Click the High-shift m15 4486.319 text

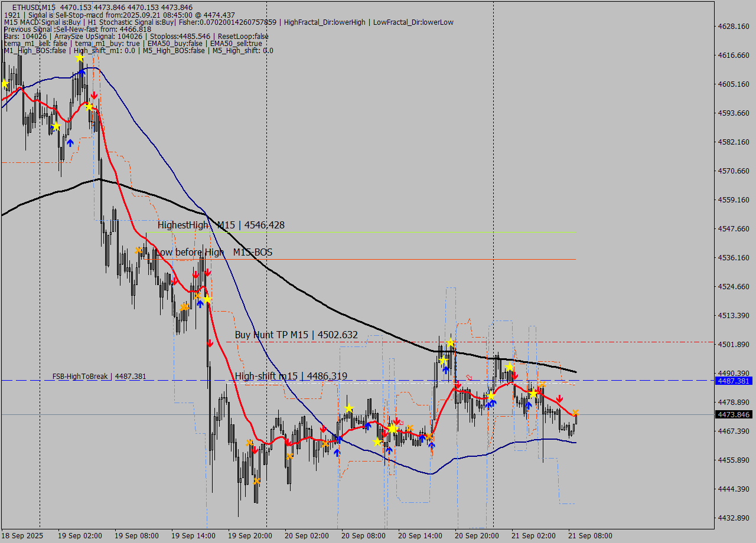pos(291,376)
